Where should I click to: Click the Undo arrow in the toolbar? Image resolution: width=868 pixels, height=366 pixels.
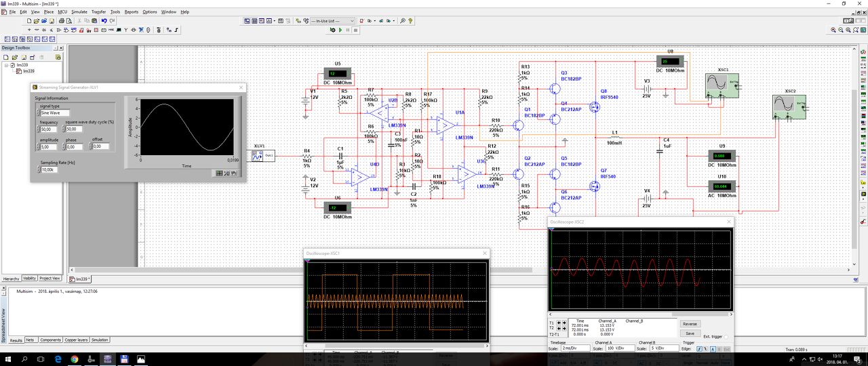pos(104,21)
